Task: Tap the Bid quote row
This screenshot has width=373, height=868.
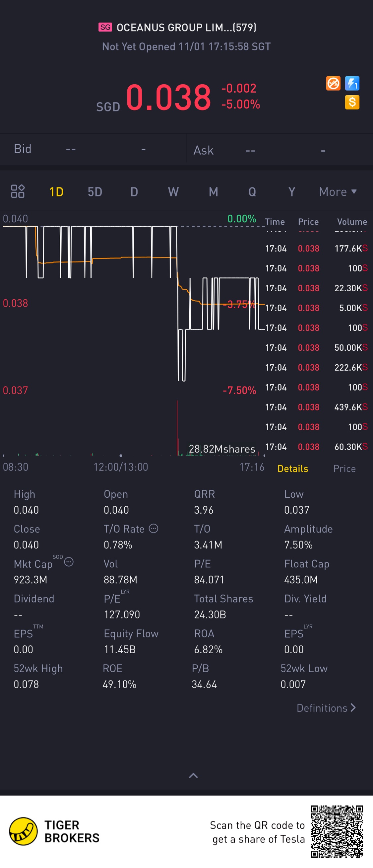Action: (93, 149)
